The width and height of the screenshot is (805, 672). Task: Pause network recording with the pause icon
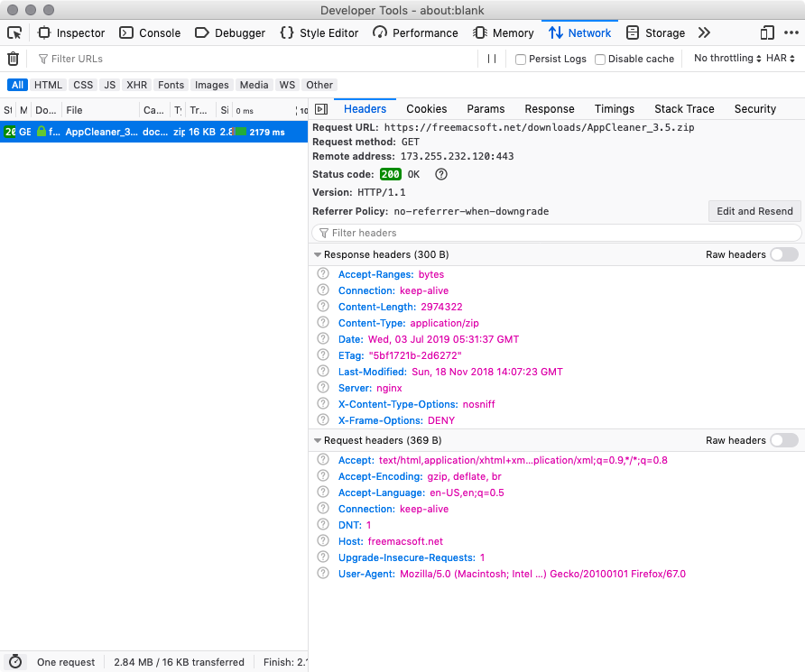point(492,59)
